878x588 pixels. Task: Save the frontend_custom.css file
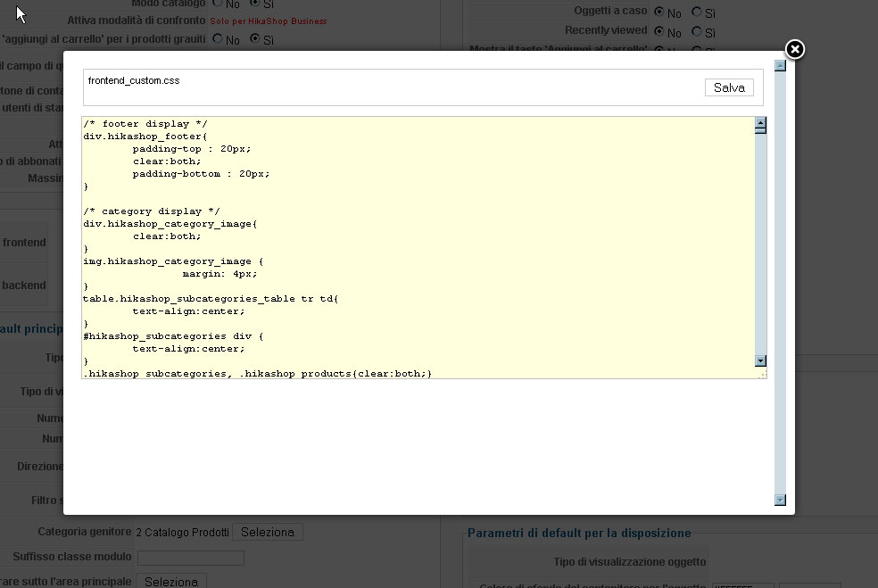coord(729,87)
